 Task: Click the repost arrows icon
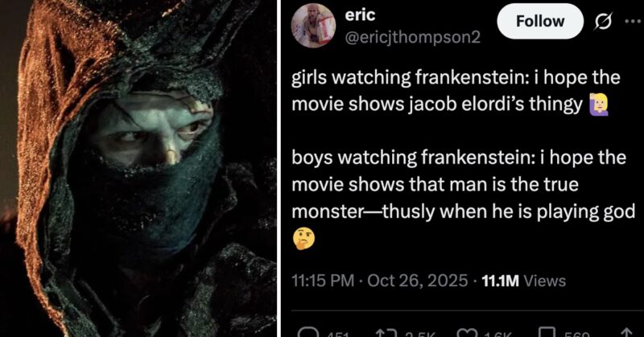(x=386, y=333)
